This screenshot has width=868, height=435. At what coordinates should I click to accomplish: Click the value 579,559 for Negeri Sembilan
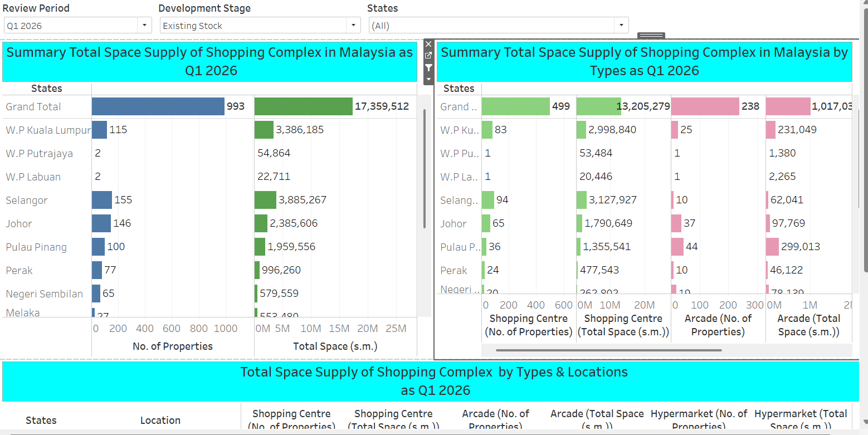(279, 294)
